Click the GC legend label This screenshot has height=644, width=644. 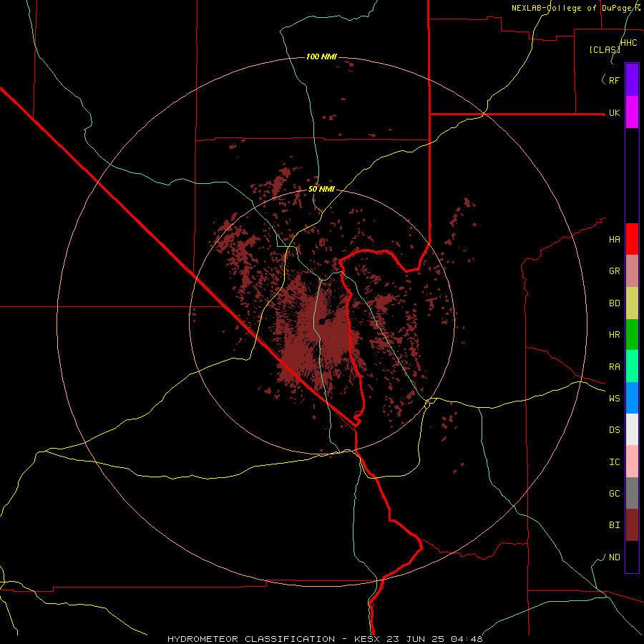point(614,493)
